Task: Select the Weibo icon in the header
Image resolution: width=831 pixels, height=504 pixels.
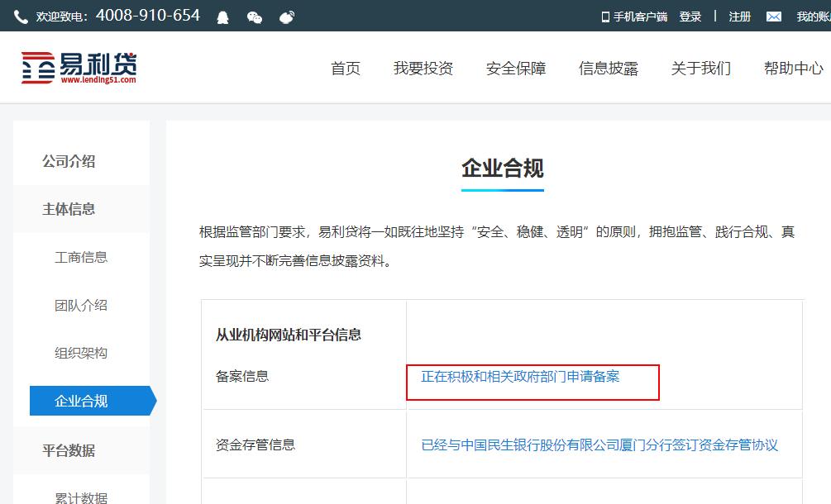Action: pyautogui.click(x=287, y=17)
